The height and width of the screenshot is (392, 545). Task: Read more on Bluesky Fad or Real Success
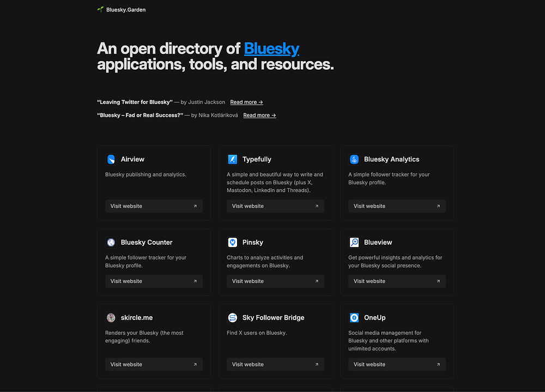(259, 116)
